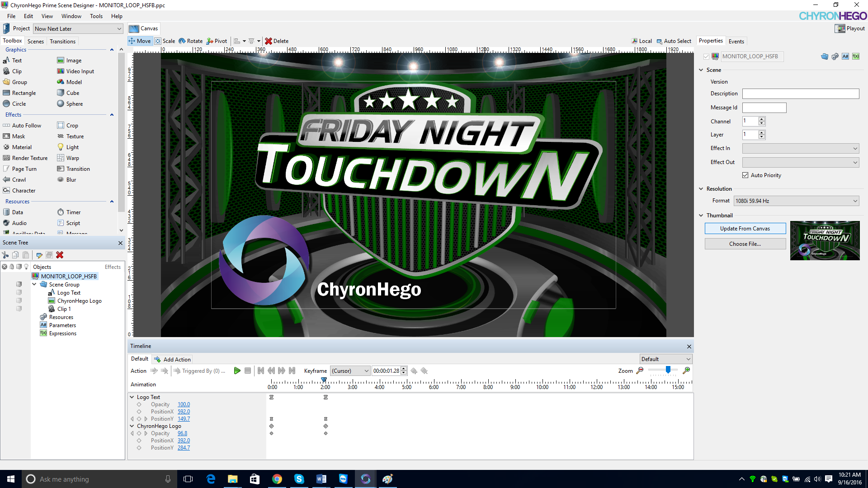Click the Play animation button

237,371
